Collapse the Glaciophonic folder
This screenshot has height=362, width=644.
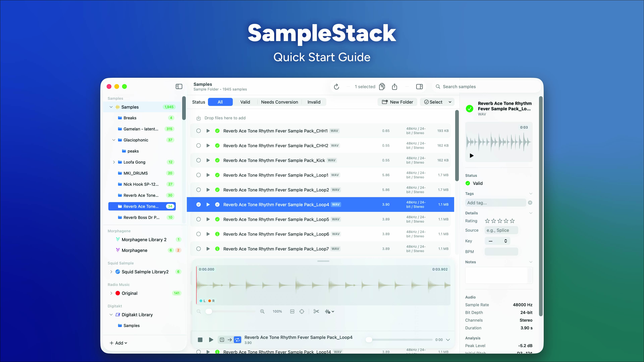coord(114,140)
